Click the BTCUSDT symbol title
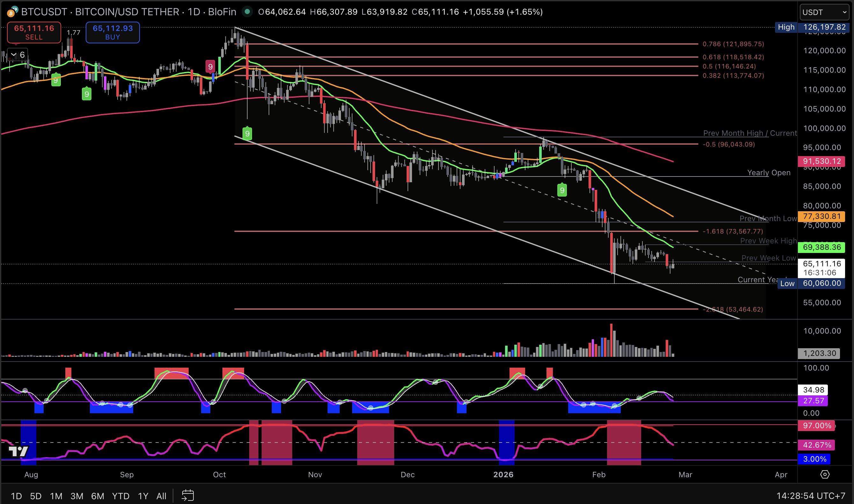This screenshot has width=854, height=504. tap(44, 12)
